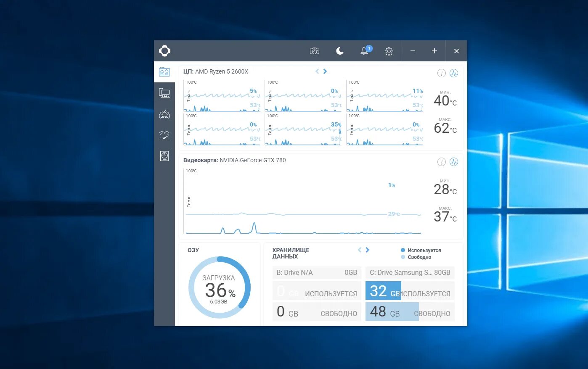588x369 pixels.
Task: Open notifications bell icon
Action: click(x=365, y=51)
